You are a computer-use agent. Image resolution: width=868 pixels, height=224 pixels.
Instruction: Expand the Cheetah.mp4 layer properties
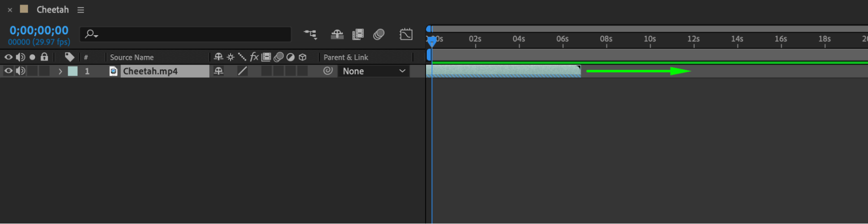[60, 71]
